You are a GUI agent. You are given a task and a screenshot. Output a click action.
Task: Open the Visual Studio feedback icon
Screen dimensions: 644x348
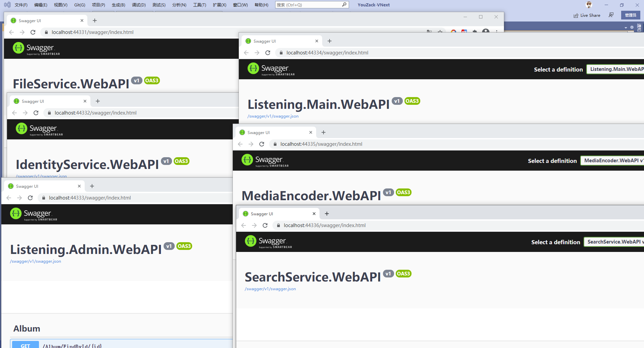click(611, 15)
